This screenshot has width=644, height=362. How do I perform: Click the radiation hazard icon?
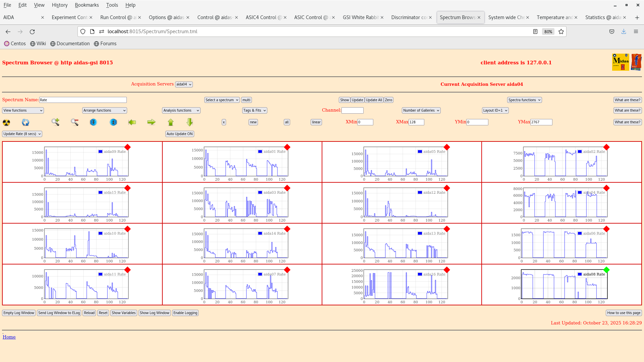6,122
